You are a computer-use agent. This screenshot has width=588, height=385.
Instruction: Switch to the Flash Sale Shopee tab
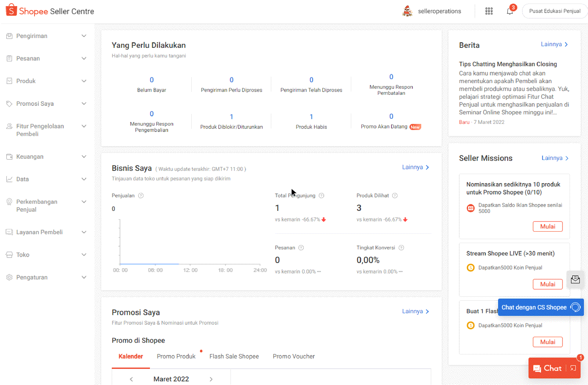point(234,356)
